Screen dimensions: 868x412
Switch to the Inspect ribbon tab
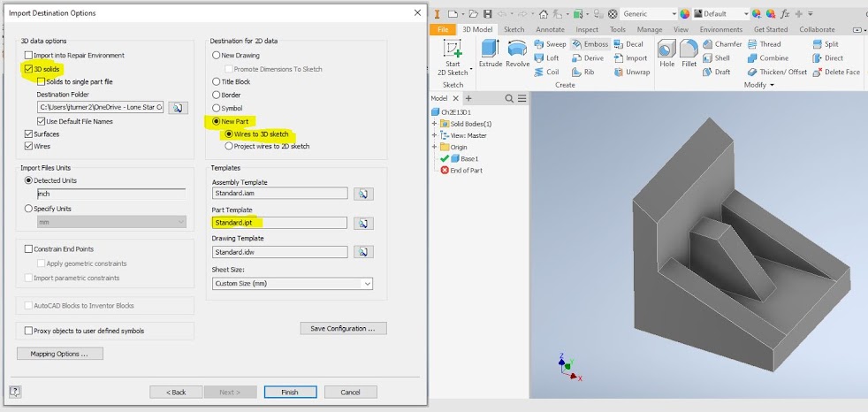click(587, 29)
